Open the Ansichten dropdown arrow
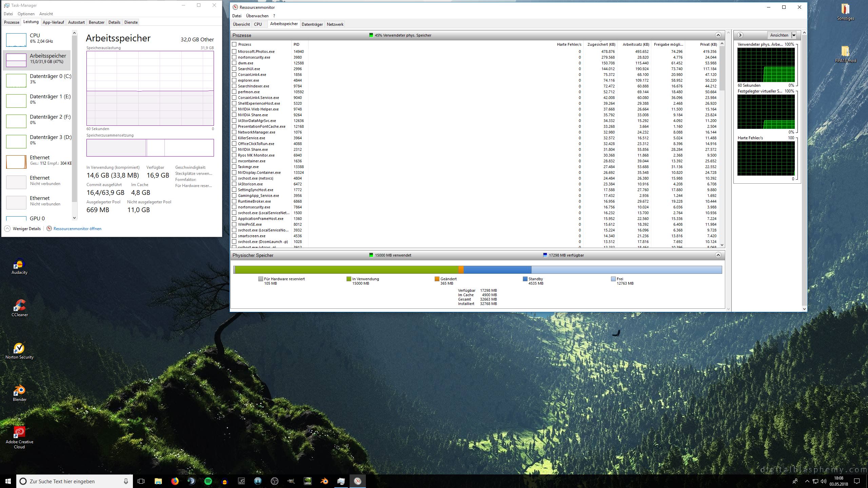This screenshot has width=868, height=488. pyautogui.click(x=793, y=35)
